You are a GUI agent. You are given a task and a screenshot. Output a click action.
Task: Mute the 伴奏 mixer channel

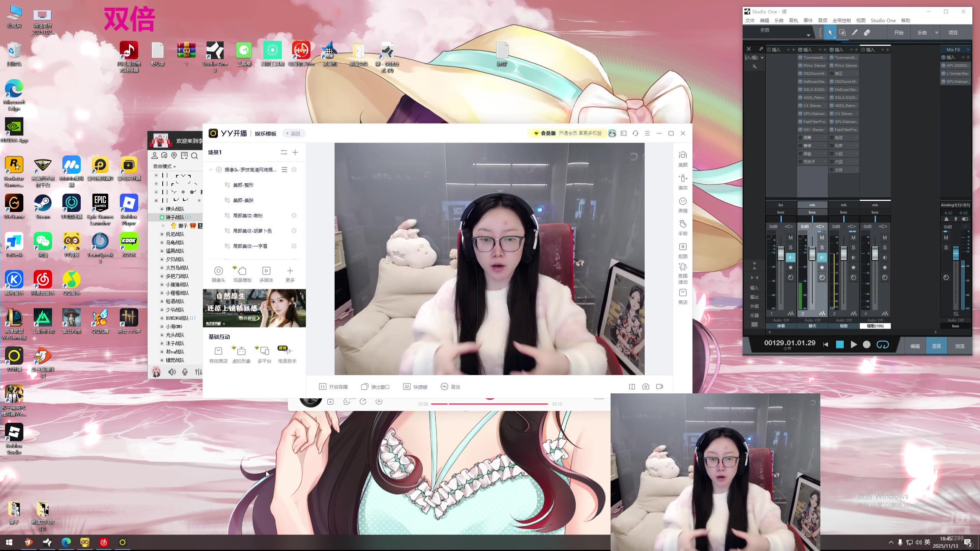click(791, 238)
